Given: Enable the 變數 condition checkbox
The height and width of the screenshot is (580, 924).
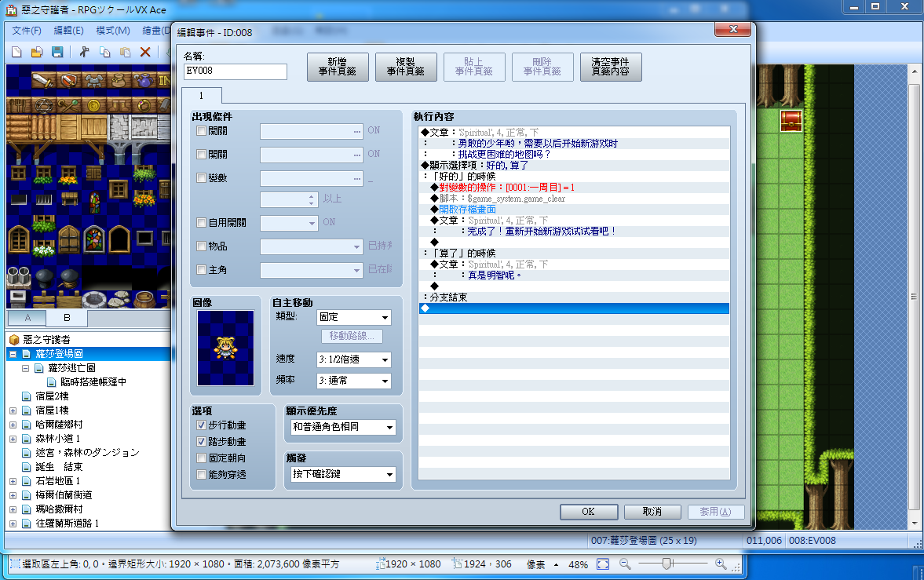Looking at the screenshot, I should (x=202, y=178).
